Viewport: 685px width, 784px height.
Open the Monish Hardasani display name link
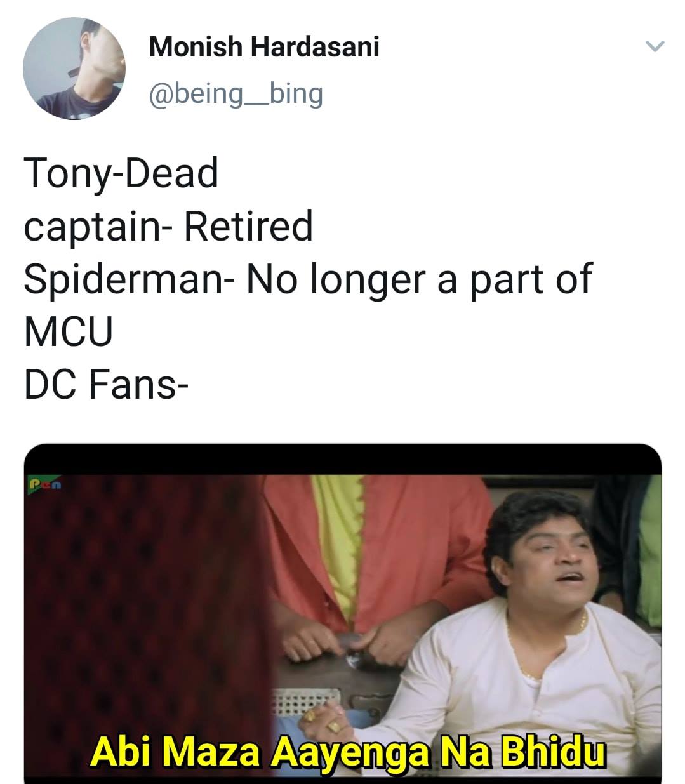(264, 47)
